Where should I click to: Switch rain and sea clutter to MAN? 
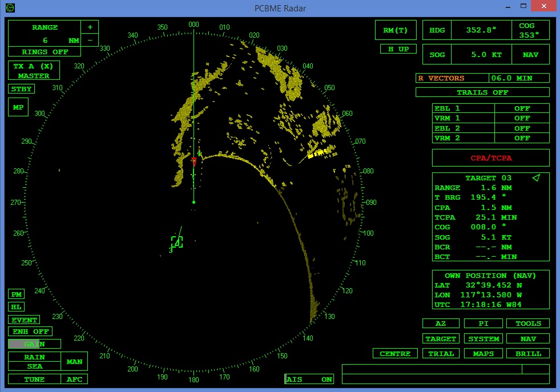point(75,362)
